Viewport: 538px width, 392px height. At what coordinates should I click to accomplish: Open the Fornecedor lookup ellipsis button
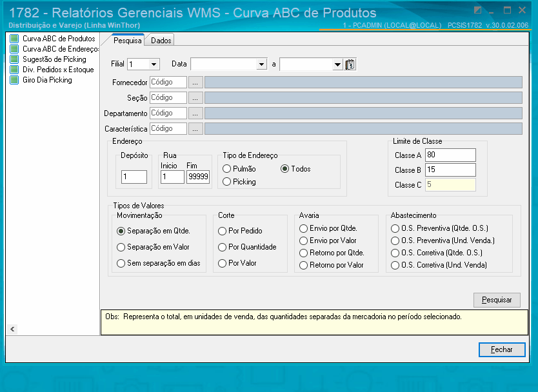click(x=195, y=83)
